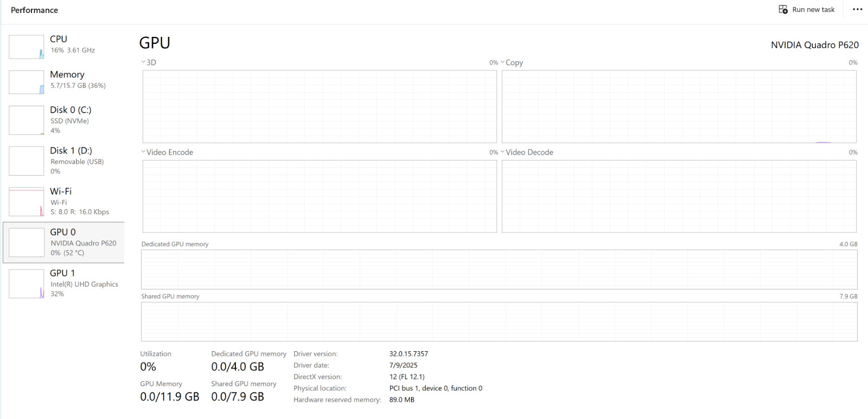
Task: Click the Video Encode utilization graph
Action: pyautogui.click(x=320, y=196)
